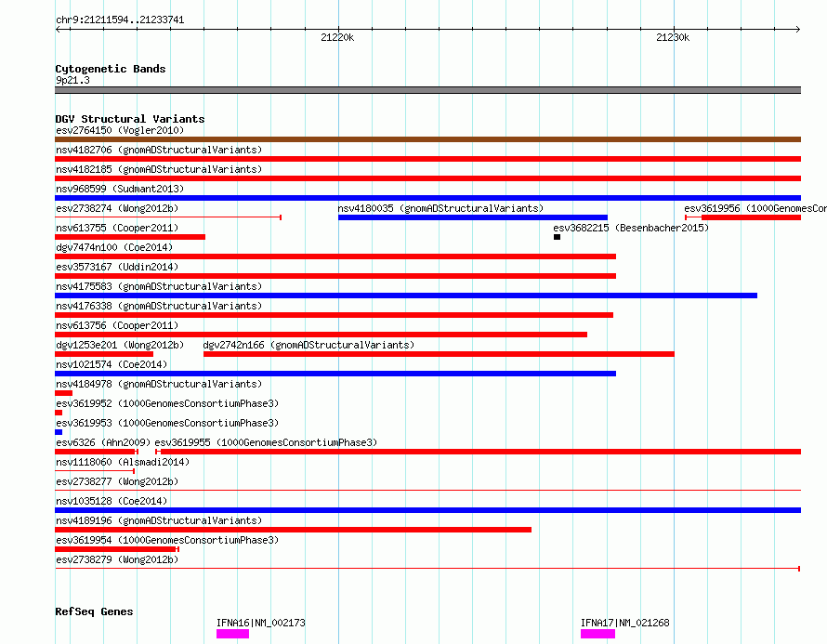Open nsv4175583 gnomAD variant label
Screen dimensions: 827x644
coord(159,286)
